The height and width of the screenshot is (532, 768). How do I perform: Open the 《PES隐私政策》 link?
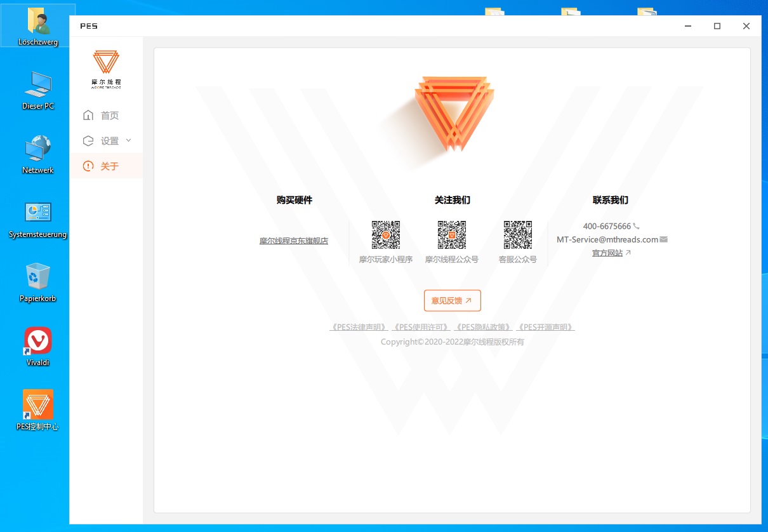tap(484, 328)
